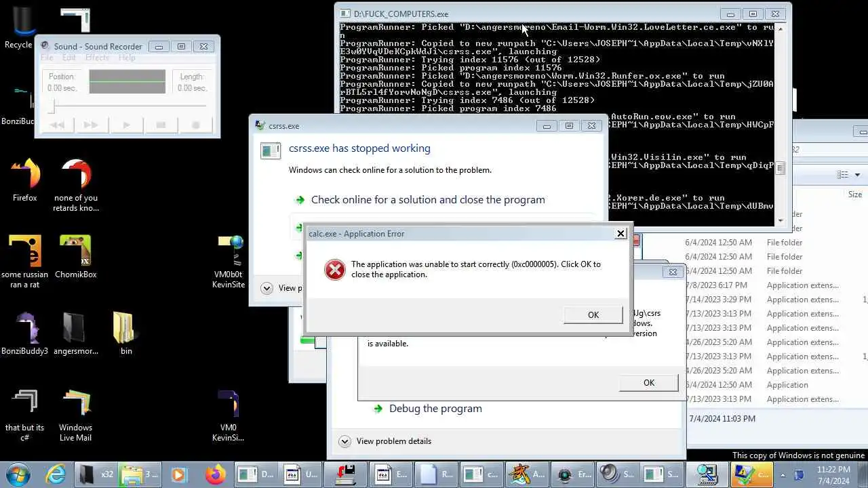Viewport: 868px width, 488px height.
Task: Select the 'VM0b0t KevinSite' desktop icon
Action: click(229, 262)
